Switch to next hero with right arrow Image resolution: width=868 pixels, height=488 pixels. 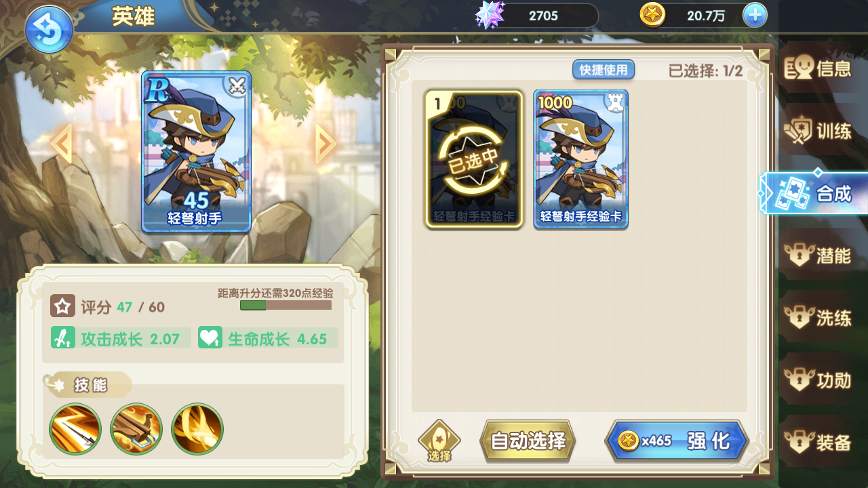point(325,144)
